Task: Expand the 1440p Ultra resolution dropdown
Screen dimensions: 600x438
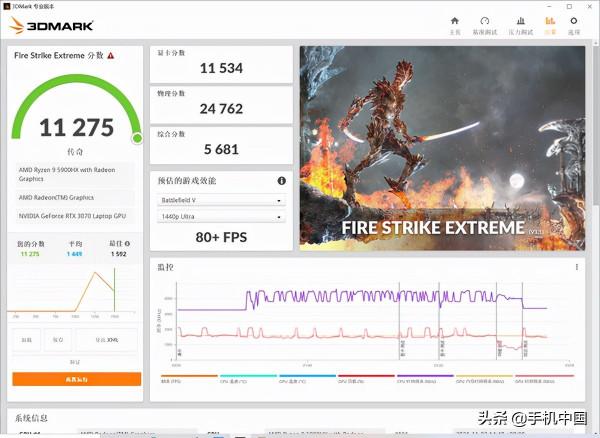Action: pyautogui.click(x=220, y=217)
